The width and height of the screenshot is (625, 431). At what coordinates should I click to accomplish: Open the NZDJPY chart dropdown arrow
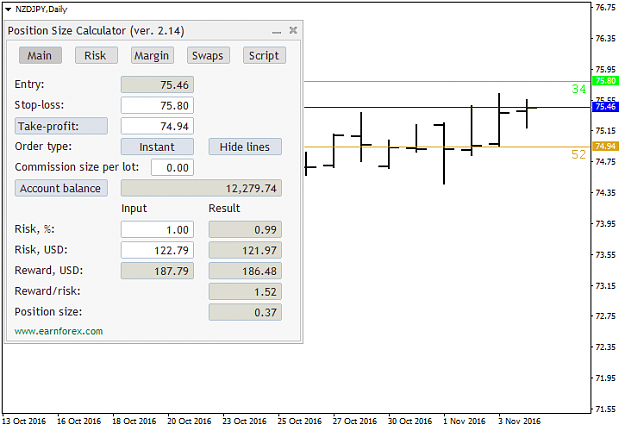pos(8,9)
